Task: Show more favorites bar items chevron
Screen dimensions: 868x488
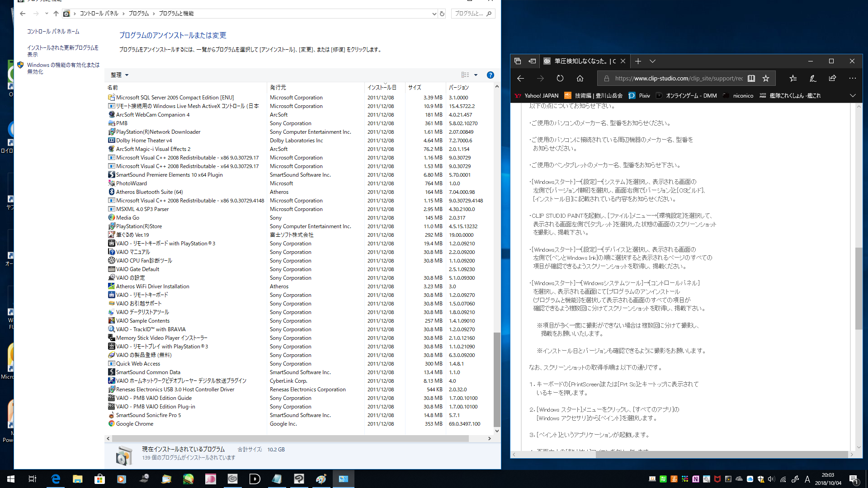Action: point(853,96)
